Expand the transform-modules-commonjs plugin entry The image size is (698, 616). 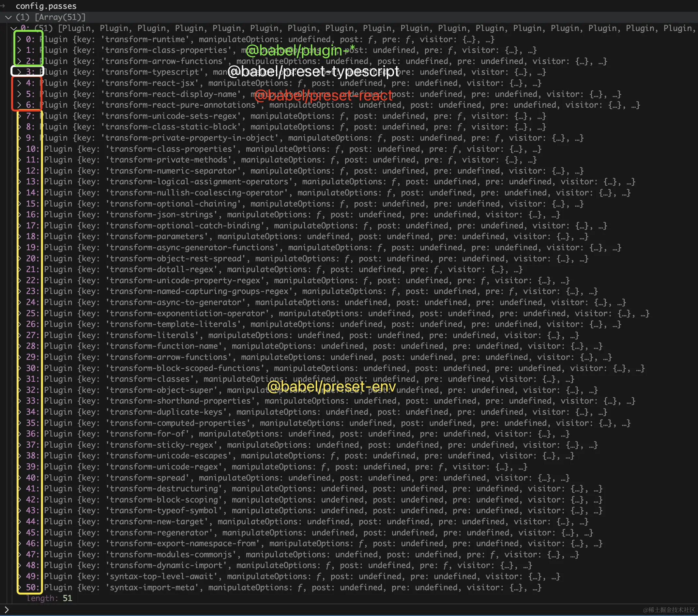coord(20,554)
